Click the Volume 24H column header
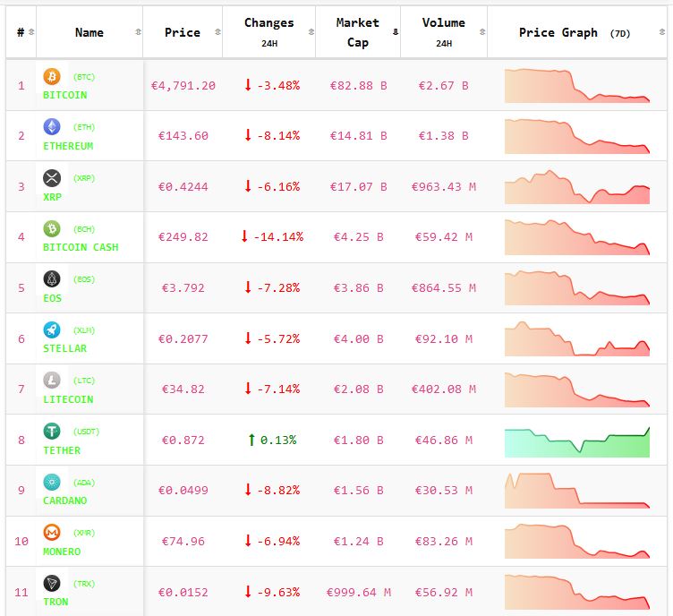The width and height of the screenshot is (673, 616). (x=443, y=32)
